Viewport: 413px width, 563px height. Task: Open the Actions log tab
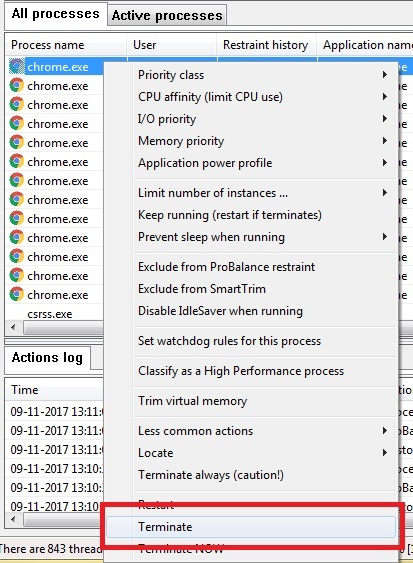tap(47, 358)
